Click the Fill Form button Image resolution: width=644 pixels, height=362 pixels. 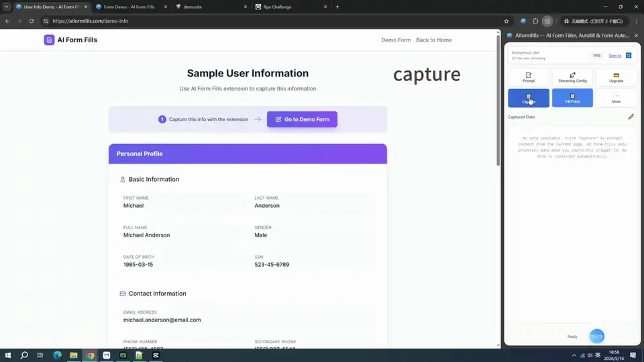(572, 98)
